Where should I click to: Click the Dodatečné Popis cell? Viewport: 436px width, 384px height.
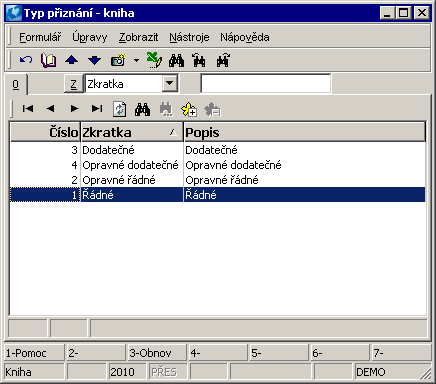point(305,150)
